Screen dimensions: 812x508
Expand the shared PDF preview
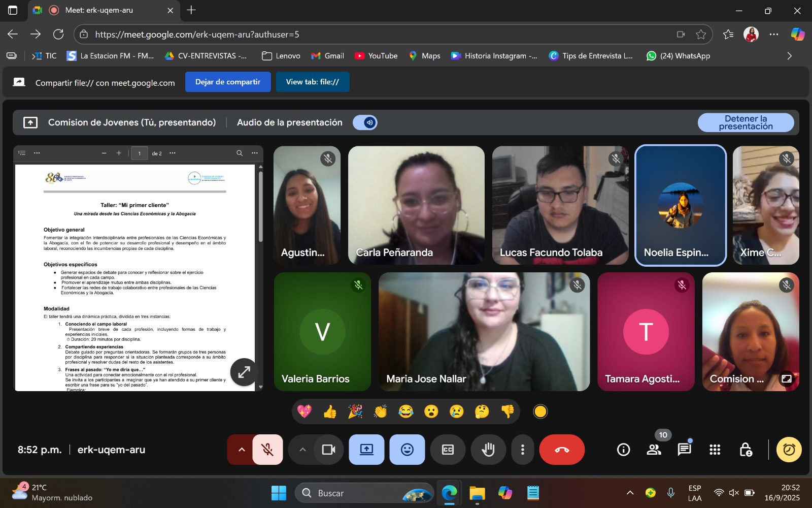click(244, 372)
